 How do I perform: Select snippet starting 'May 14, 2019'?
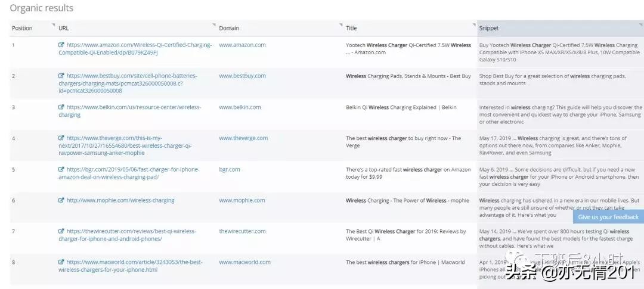point(556,238)
